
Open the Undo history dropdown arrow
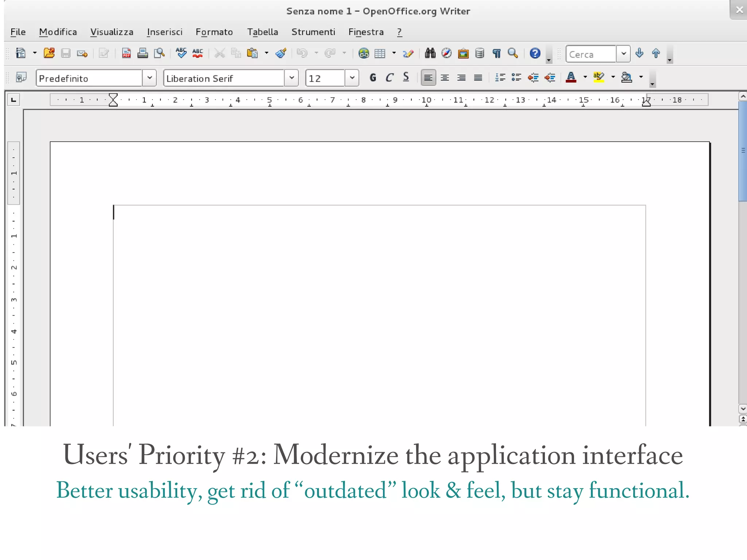(x=316, y=53)
